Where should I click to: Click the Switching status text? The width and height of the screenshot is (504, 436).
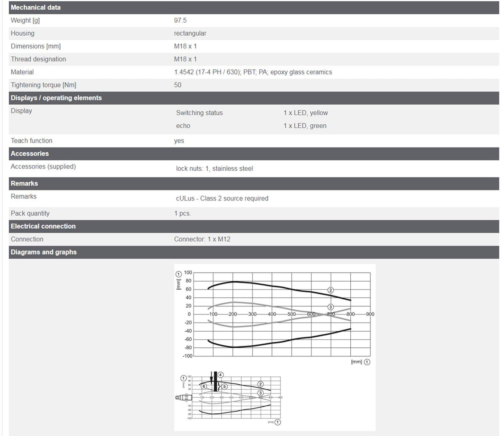[x=199, y=113]
